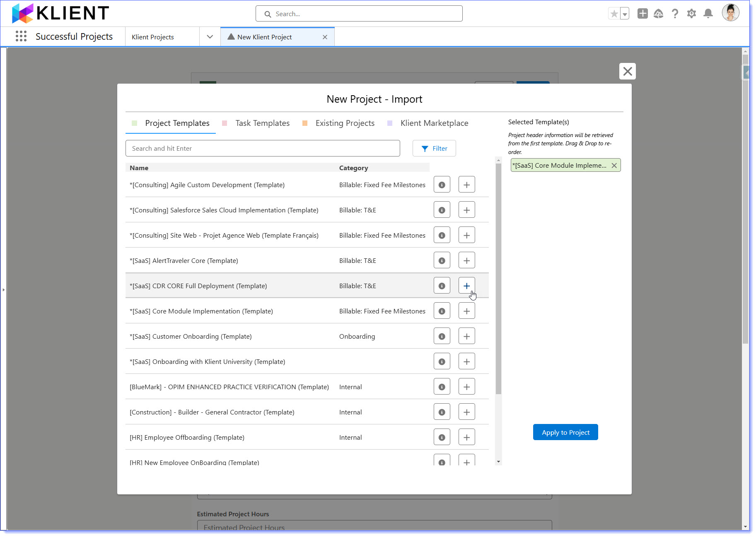Add Site Web Projet Agence Web template
Viewport: 756px width, 537px height.
(466, 235)
